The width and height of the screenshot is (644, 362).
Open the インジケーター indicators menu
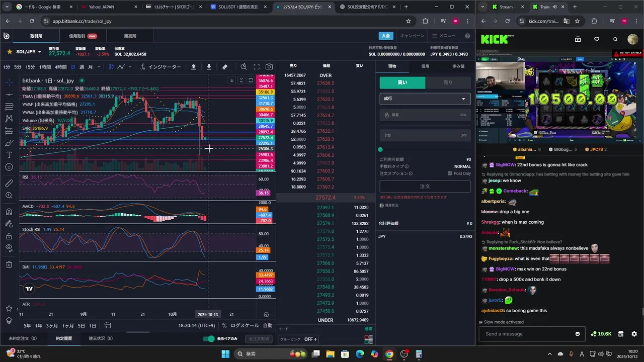tap(160, 67)
